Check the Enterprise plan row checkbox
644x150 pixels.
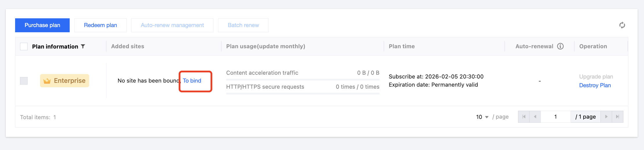(24, 81)
